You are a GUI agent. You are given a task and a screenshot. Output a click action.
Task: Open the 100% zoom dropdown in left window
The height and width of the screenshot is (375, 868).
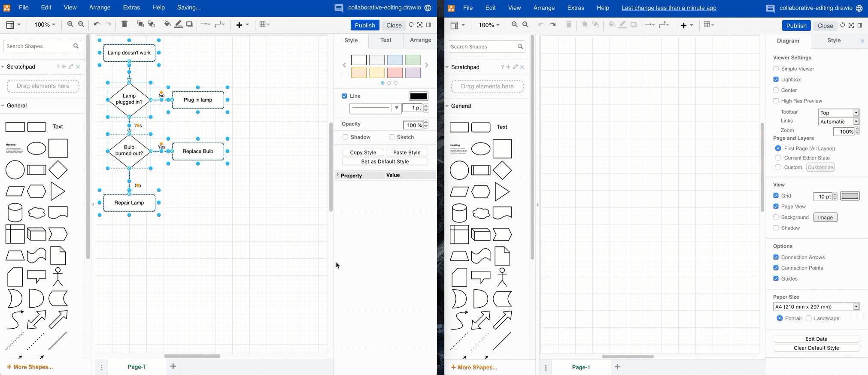pos(45,24)
